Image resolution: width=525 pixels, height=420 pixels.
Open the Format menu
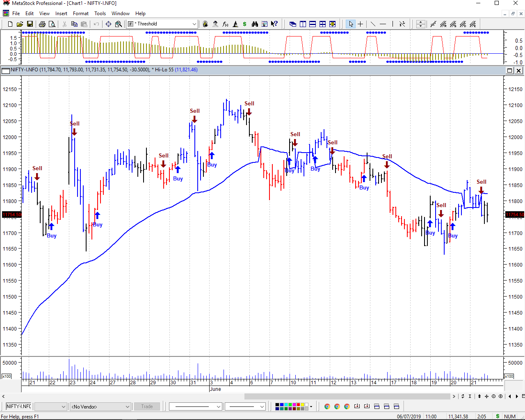(81, 14)
